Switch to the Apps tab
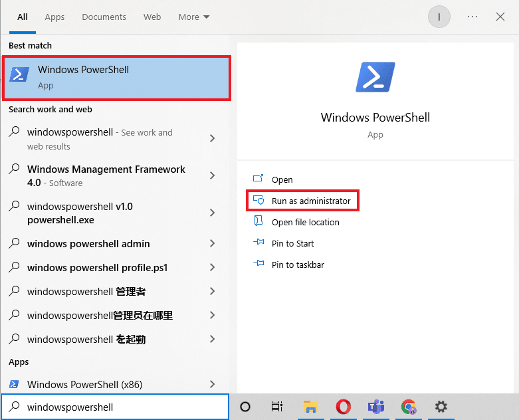519x420 pixels. click(54, 17)
